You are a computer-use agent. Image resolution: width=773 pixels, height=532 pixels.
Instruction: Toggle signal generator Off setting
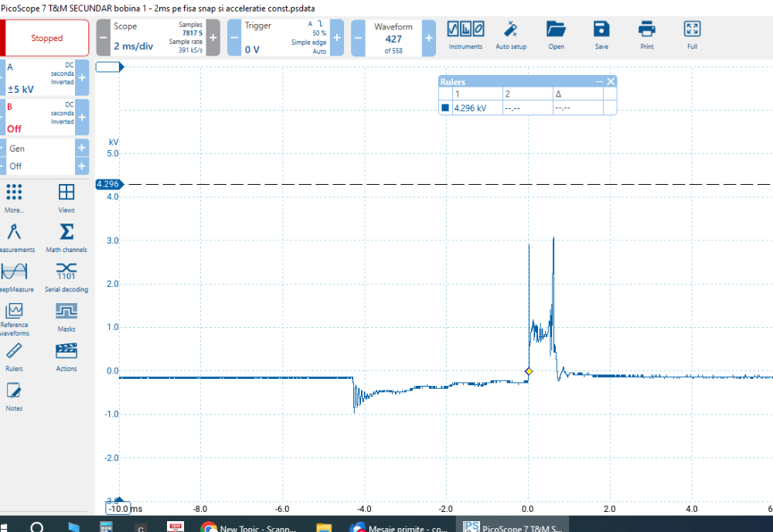(x=39, y=166)
